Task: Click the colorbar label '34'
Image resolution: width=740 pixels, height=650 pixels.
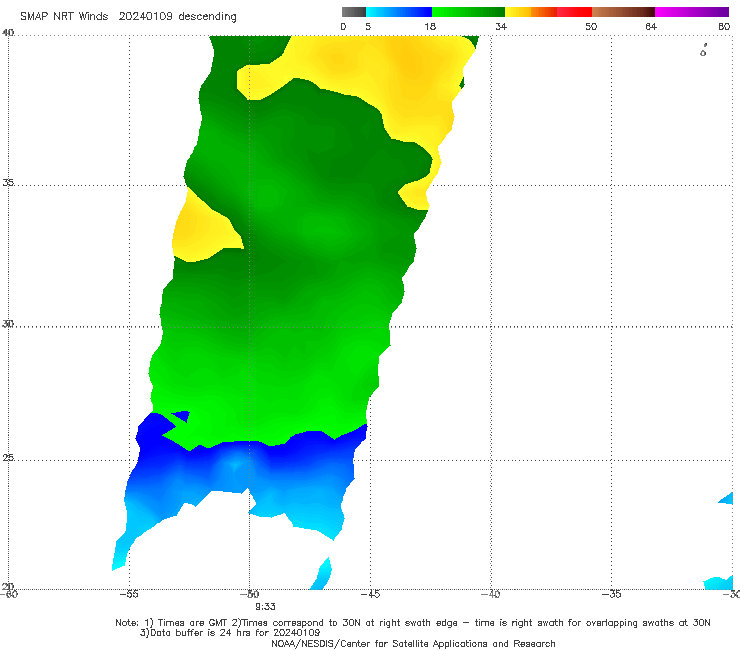Action: 501,26
